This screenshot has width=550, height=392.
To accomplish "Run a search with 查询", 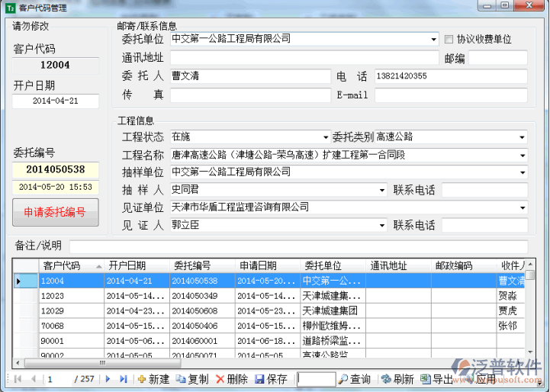I will tap(355, 379).
